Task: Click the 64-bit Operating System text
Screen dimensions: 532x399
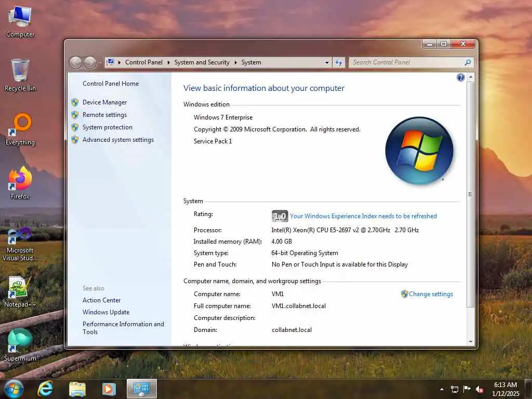Action: coord(304,253)
